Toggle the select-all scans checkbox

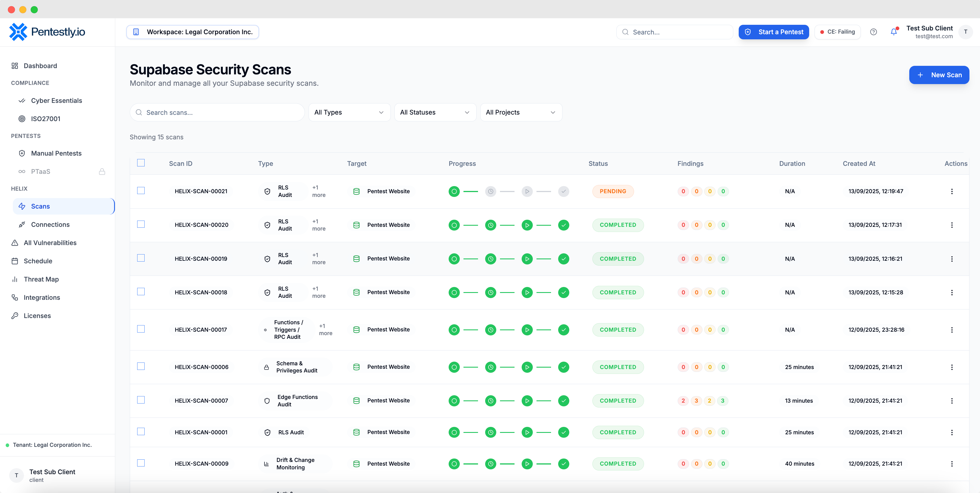pyautogui.click(x=141, y=163)
